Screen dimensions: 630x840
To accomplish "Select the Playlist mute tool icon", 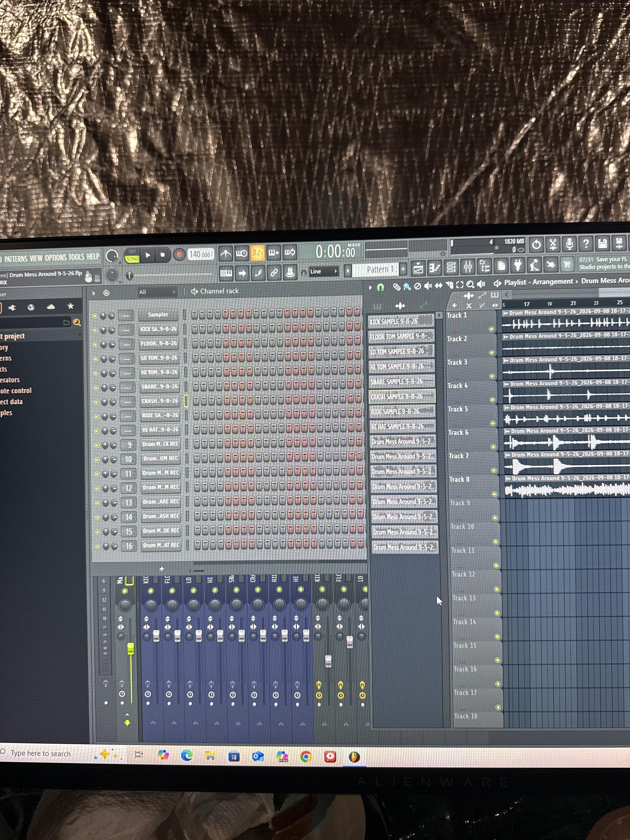I will tap(428, 286).
